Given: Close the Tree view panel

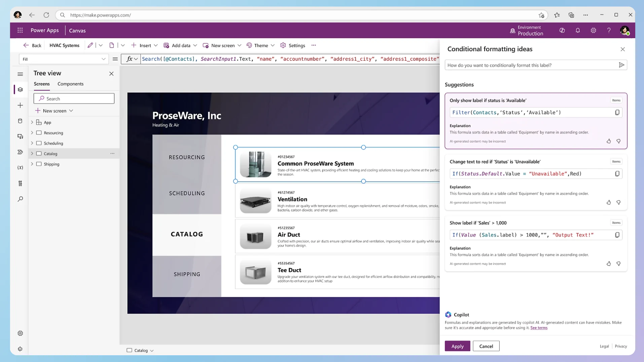Looking at the screenshot, I should pyautogui.click(x=111, y=74).
